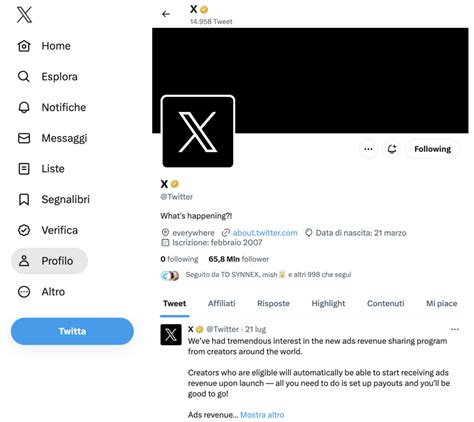474x422 pixels.
Task: Expand the Altro more menu
Action: point(41,292)
